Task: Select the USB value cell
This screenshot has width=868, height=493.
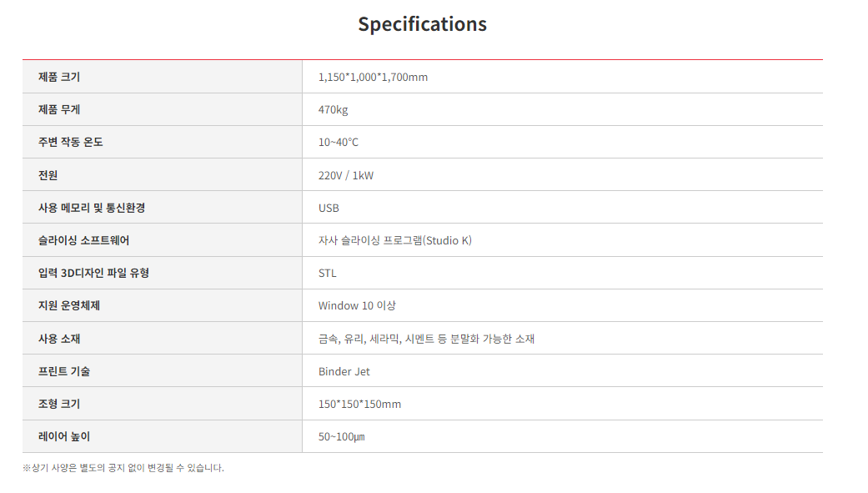Action: coord(329,208)
